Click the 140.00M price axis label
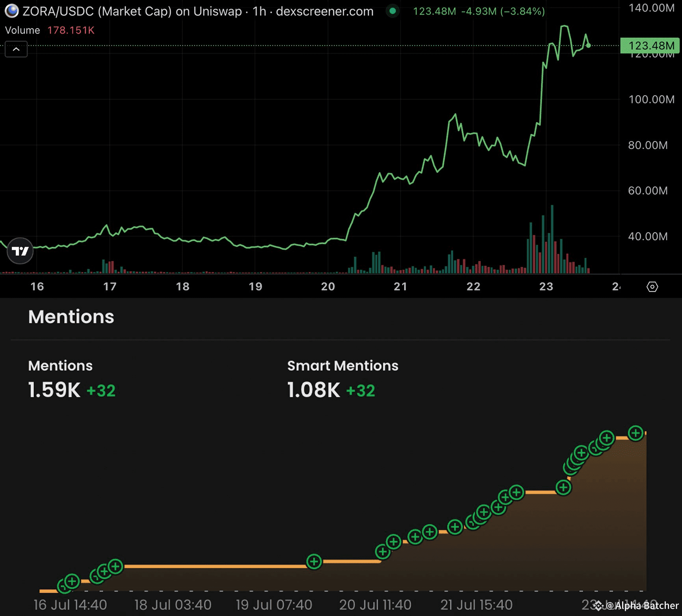This screenshot has width=682, height=616. click(651, 8)
